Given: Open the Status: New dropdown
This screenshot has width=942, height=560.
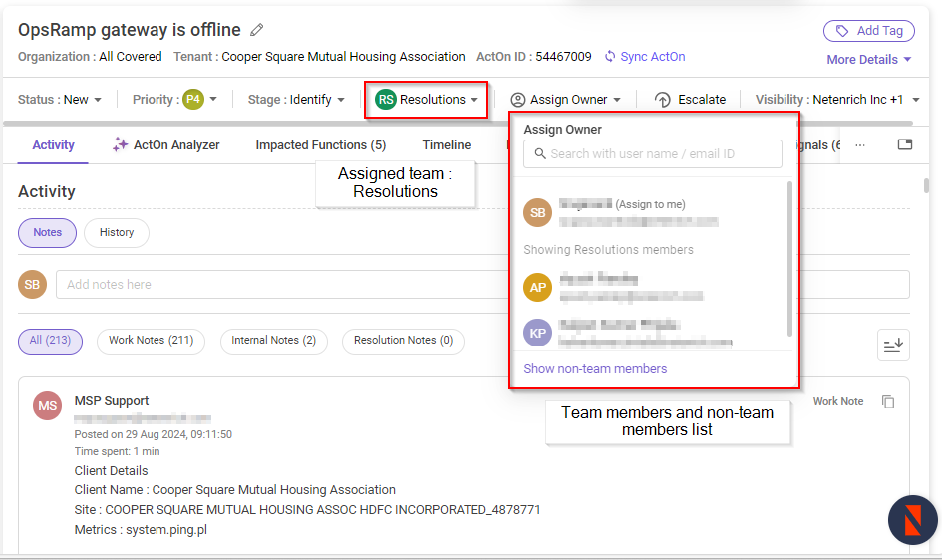Looking at the screenshot, I should (x=60, y=99).
